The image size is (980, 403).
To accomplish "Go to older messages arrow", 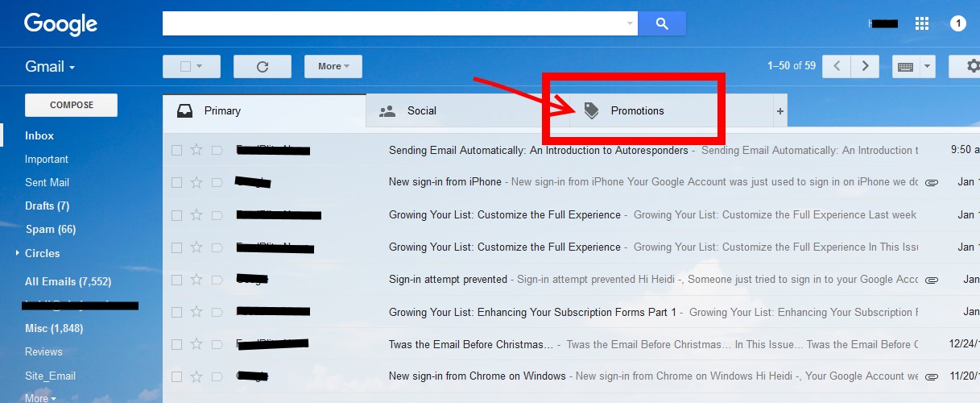I will (865, 66).
